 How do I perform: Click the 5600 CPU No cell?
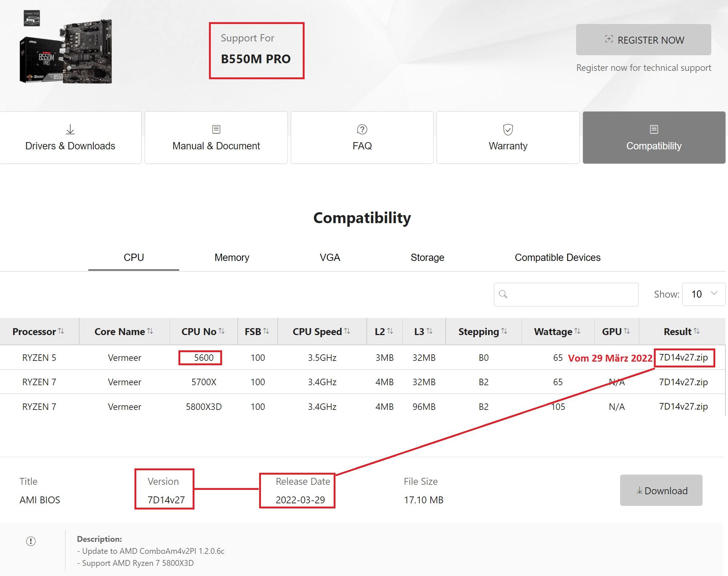(204, 358)
